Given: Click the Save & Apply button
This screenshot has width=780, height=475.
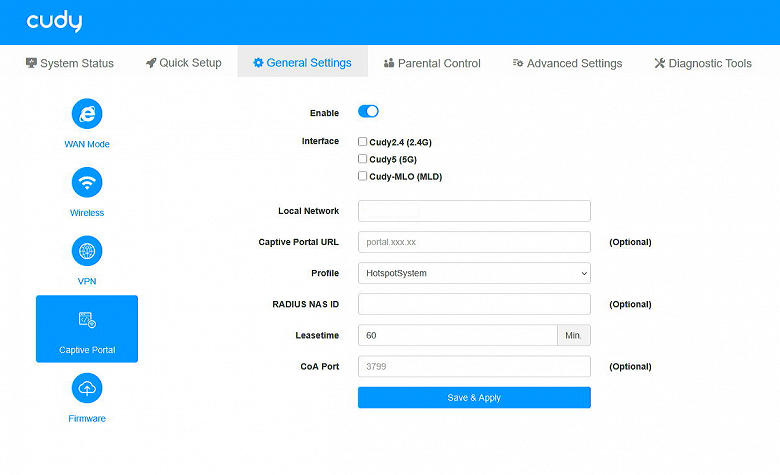Looking at the screenshot, I should coord(474,398).
